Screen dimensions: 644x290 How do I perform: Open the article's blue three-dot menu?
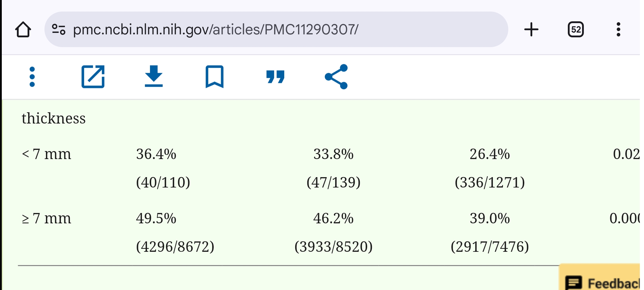click(x=32, y=77)
